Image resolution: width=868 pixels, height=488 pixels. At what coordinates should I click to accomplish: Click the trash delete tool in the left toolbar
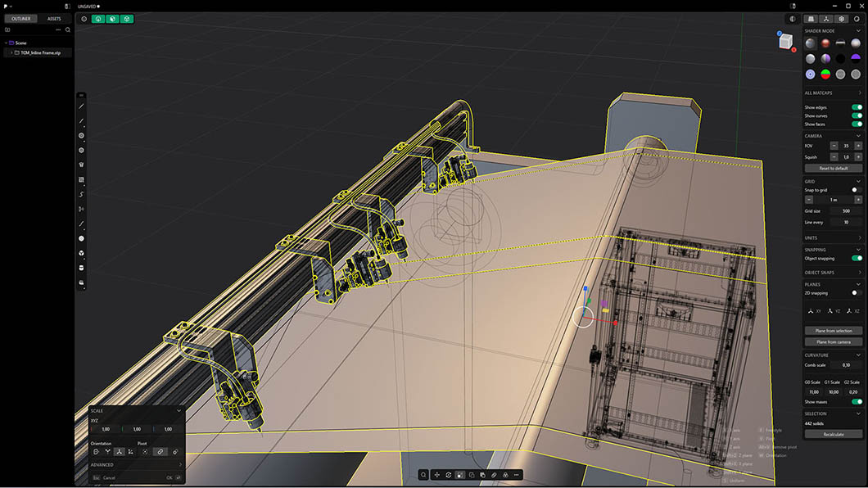81,165
